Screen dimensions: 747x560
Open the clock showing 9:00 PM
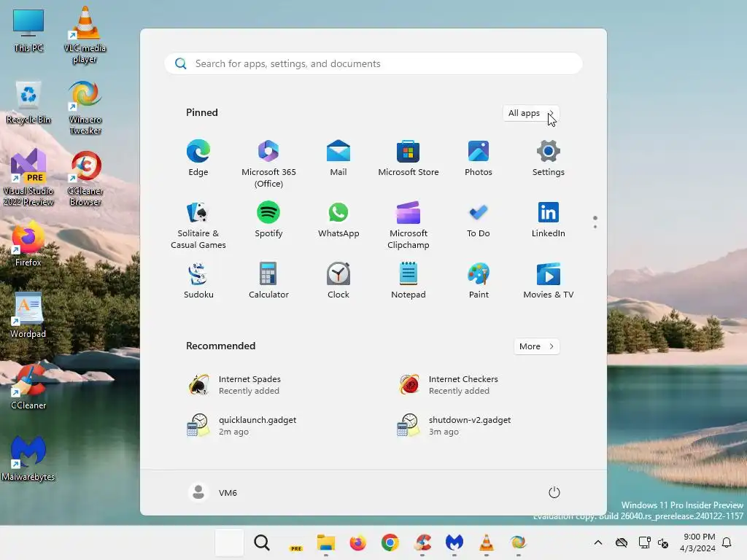pos(698,542)
